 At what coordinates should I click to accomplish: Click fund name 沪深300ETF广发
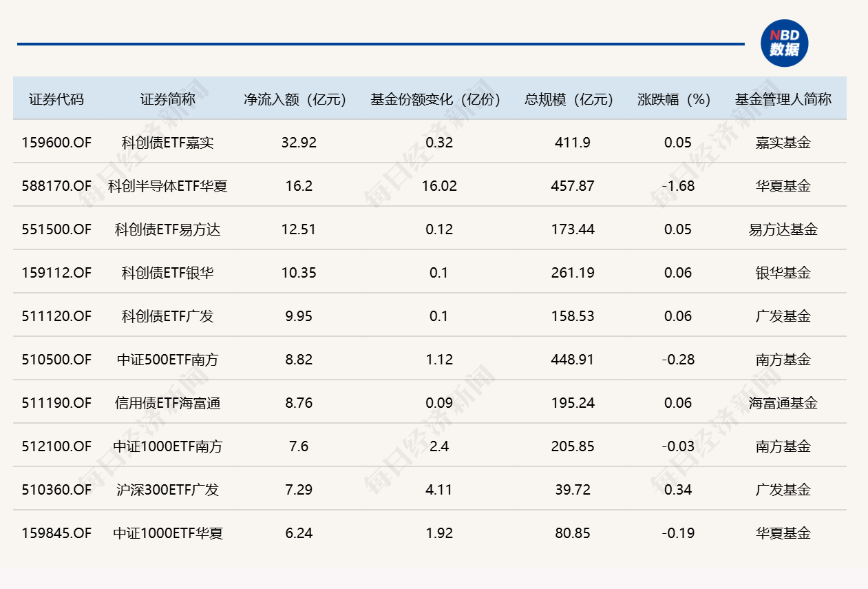pyautogui.click(x=168, y=490)
